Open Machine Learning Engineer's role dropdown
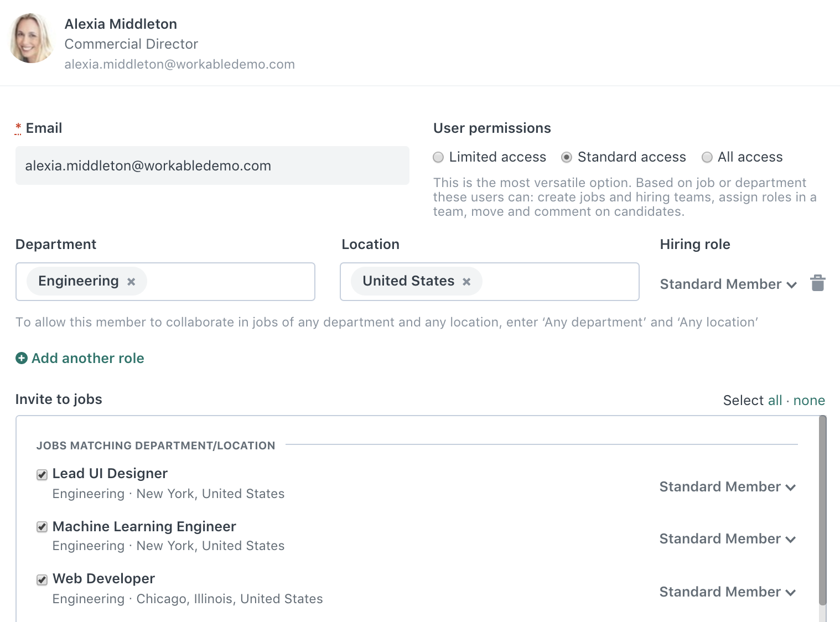 tap(728, 538)
